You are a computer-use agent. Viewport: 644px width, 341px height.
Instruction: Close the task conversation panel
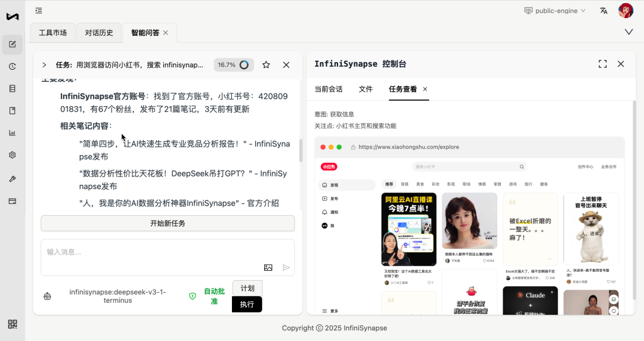(x=286, y=65)
